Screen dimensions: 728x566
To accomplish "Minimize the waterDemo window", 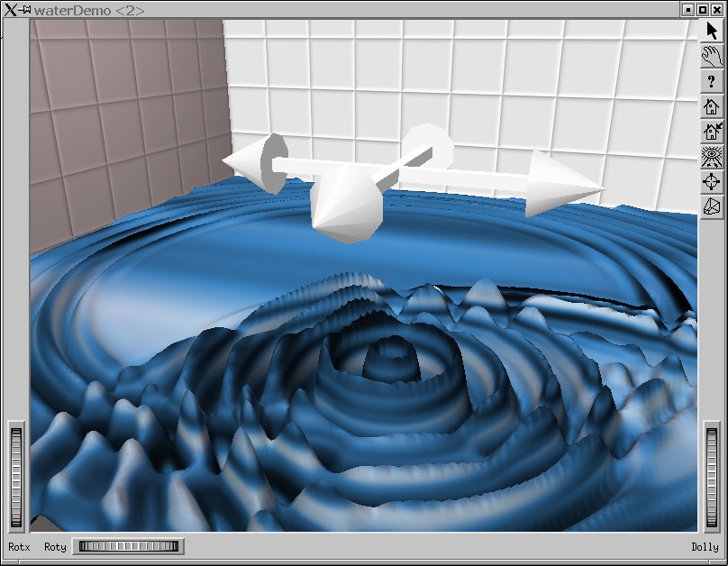I will (688, 10).
